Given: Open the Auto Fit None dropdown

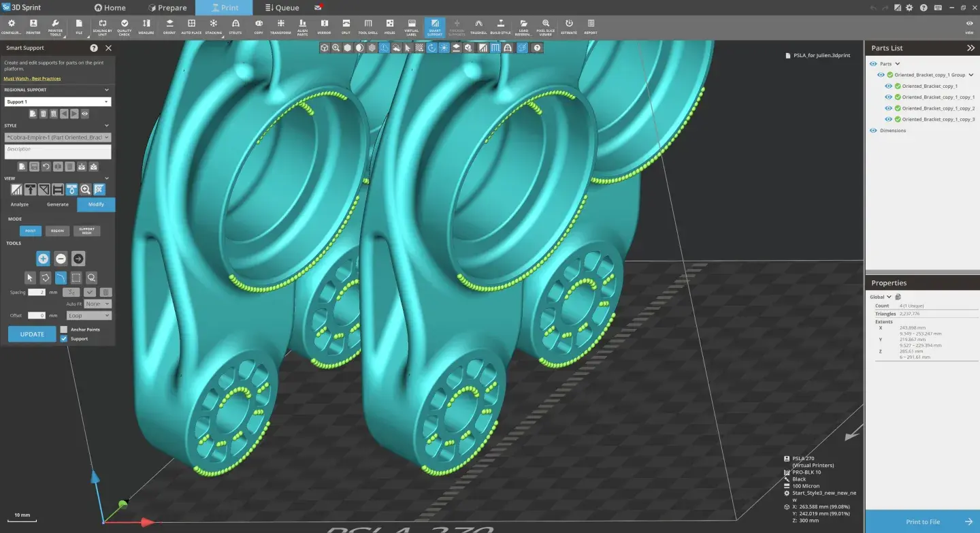Looking at the screenshot, I should (98, 304).
